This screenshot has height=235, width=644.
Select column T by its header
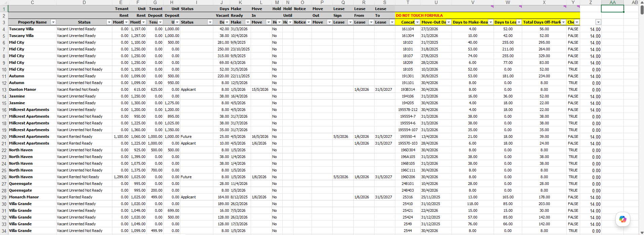[408, 2]
